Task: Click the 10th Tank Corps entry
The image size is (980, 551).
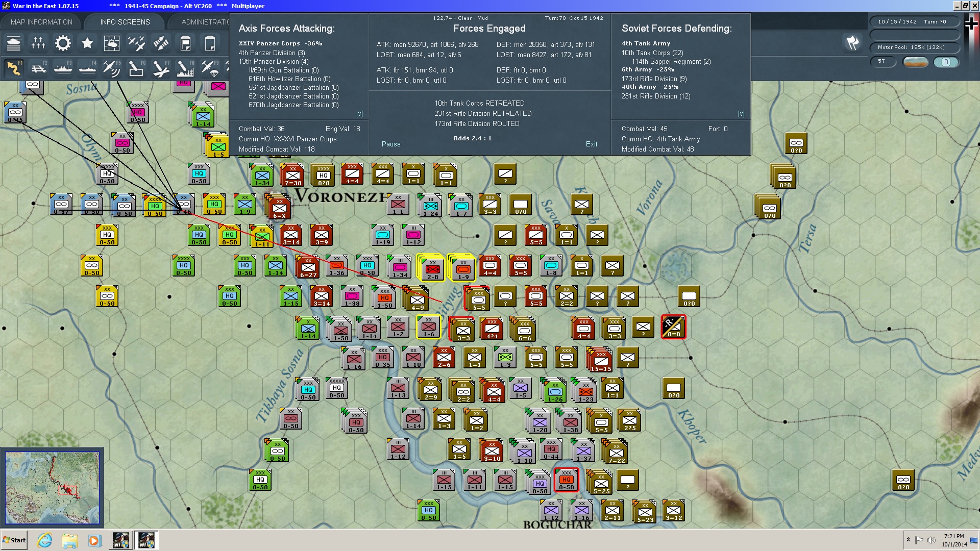Action: click(x=652, y=53)
